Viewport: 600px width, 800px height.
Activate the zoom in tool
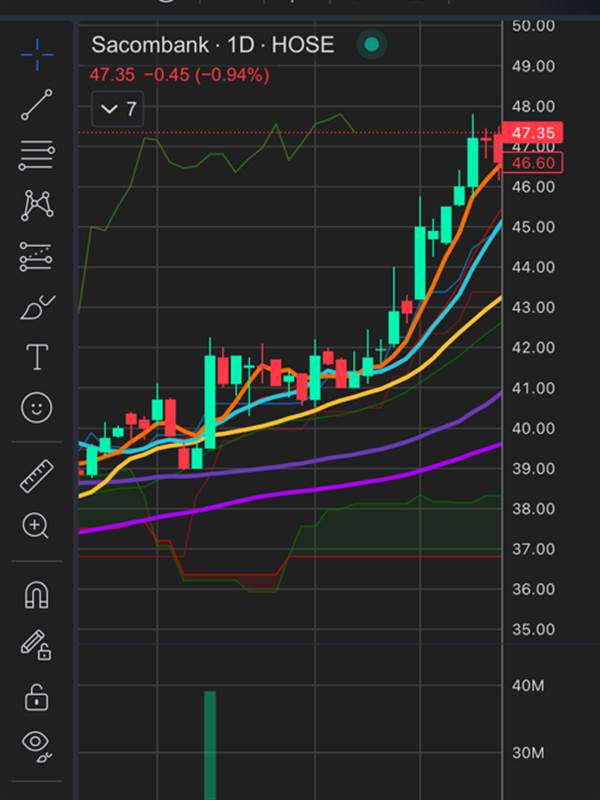coord(35,526)
